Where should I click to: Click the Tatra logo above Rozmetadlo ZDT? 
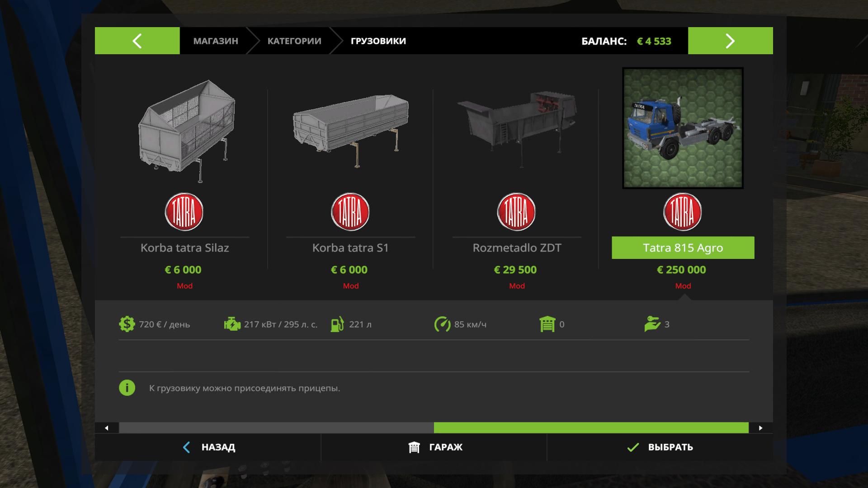click(x=516, y=212)
